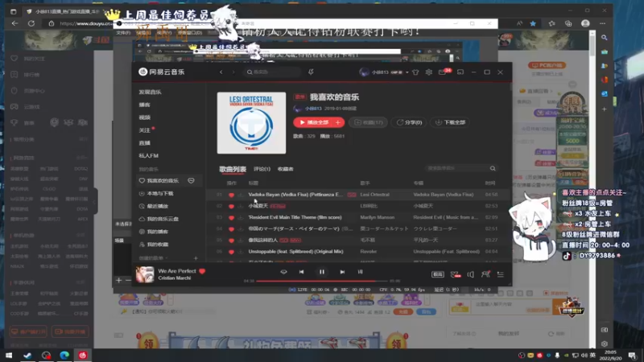
Task: Sort songs by 标题 column header
Action: click(254, 183)
